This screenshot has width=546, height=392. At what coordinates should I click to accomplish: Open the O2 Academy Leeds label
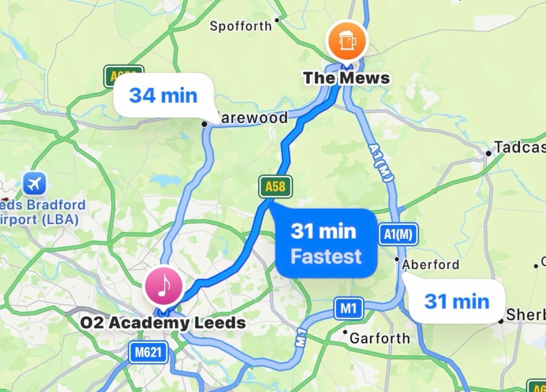[163, 323]
